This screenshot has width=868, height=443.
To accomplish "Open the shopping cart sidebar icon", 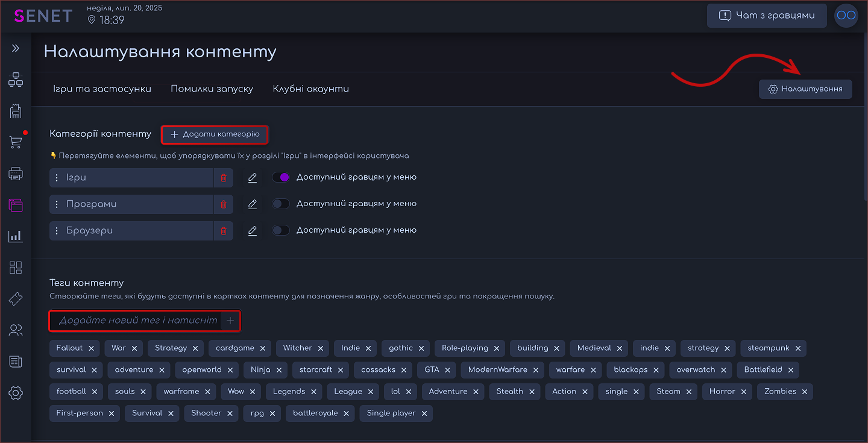I will click(16, 142).
